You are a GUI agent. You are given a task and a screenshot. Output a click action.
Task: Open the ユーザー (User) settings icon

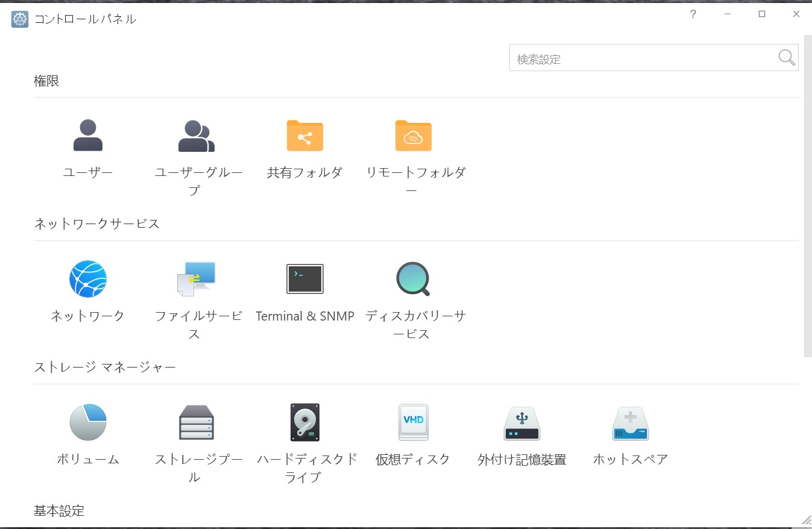(88, 136)
